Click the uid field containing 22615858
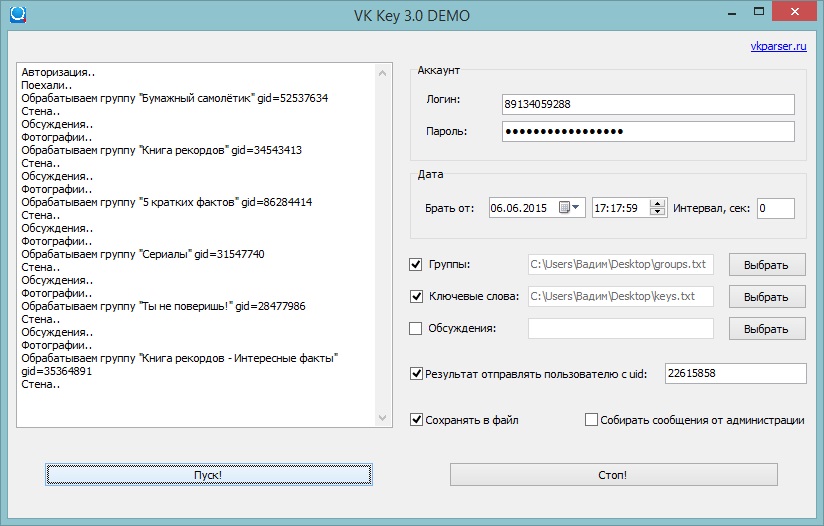Image resolution: width=824 pixels, height=526 pixels. (x=735, y=373)
